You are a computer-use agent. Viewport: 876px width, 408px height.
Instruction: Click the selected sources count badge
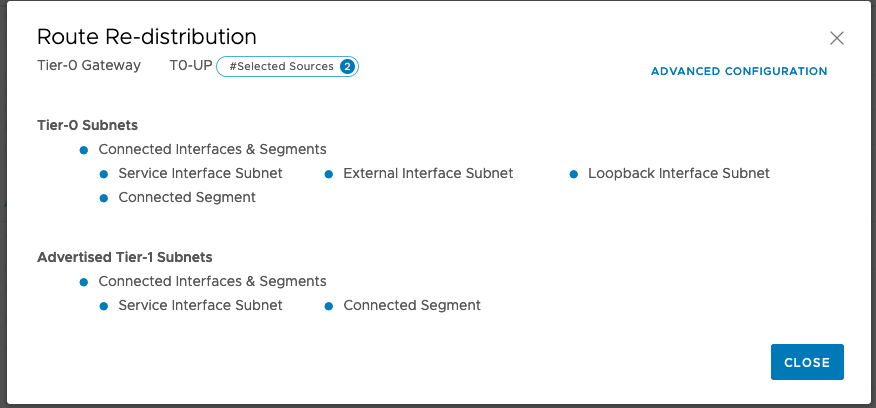point(347,67)
